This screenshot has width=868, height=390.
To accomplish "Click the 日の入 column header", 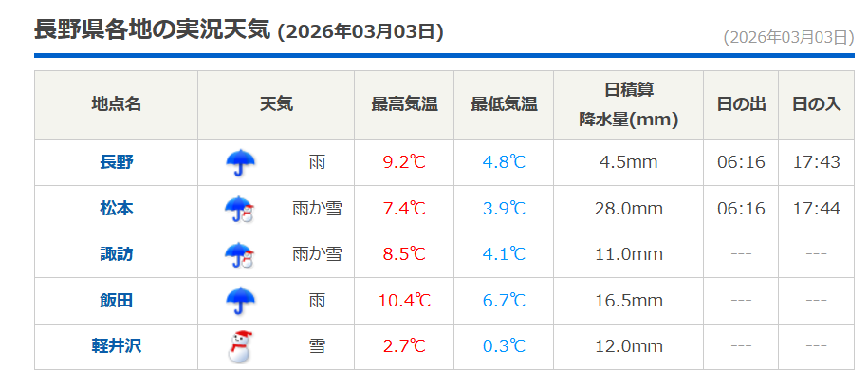I will (x=817, y=104).
